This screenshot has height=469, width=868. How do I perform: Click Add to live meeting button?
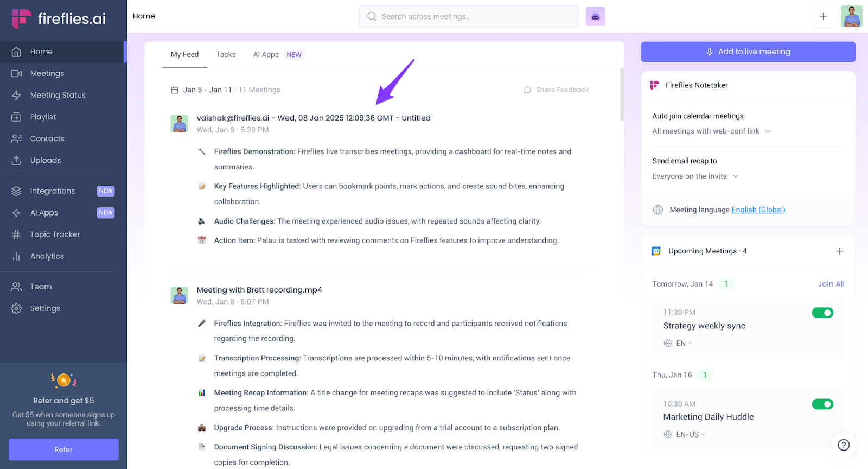tap(748, 52)
